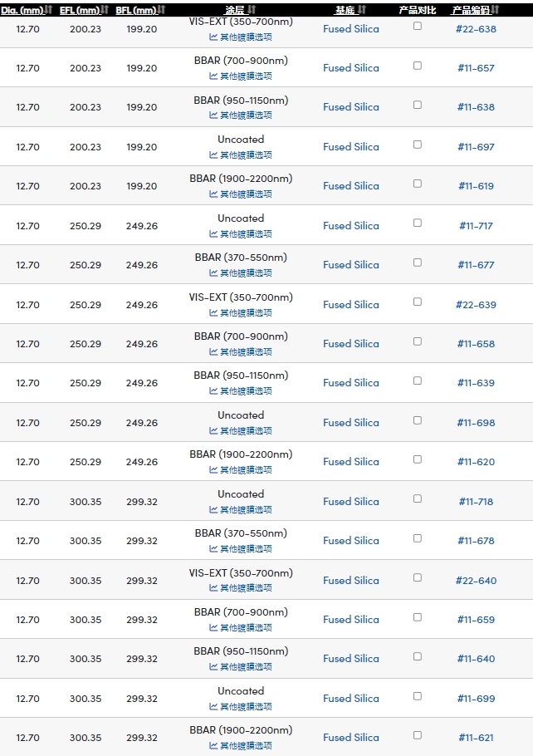Open Fused Silica link in #11-718 row
This screenshot has height=756, width=533.
click(x=351, y=502)
